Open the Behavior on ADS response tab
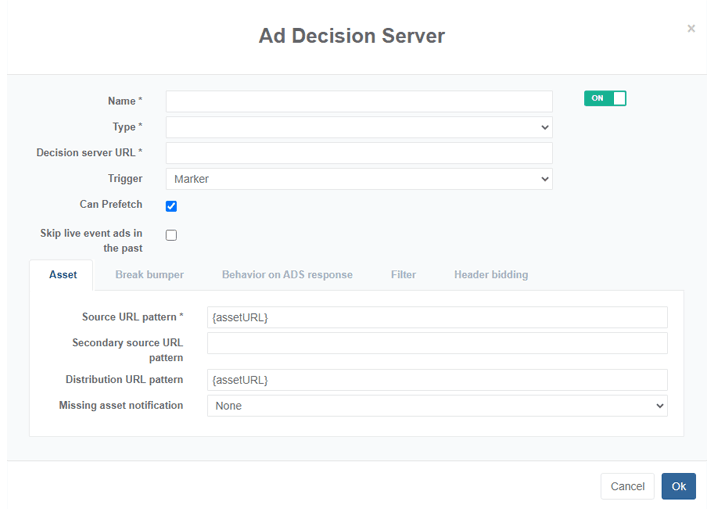Image resolution: width=714 pixels, height=511 pixels. click(x=287, y=275)
